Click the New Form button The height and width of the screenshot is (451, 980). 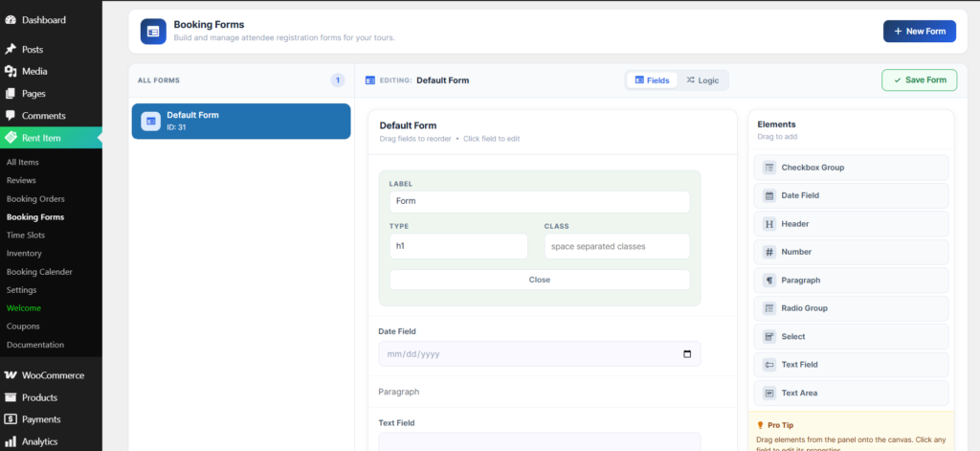click(920, 32)
